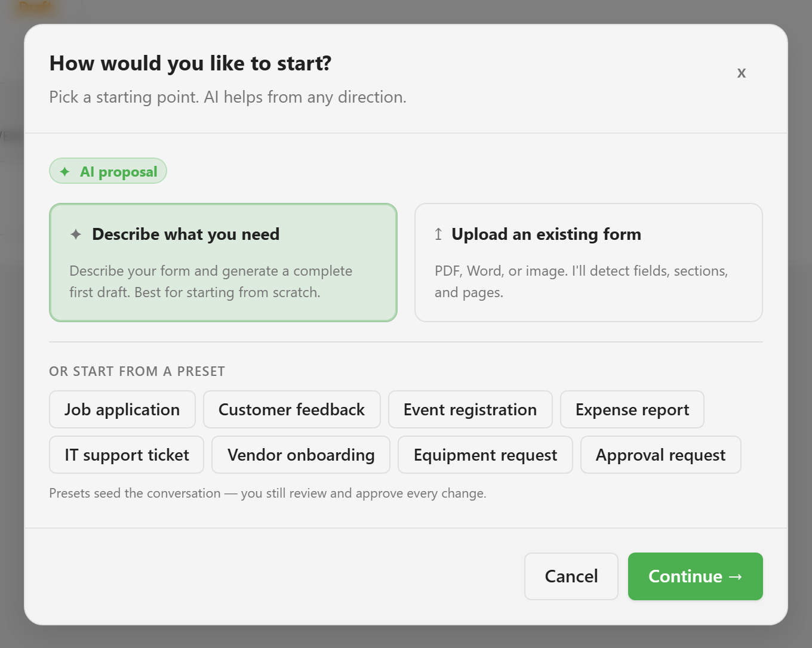Screen dimensions: 812x648
Task: Choose the Event registration preset
Action: [x=470, y=409]
